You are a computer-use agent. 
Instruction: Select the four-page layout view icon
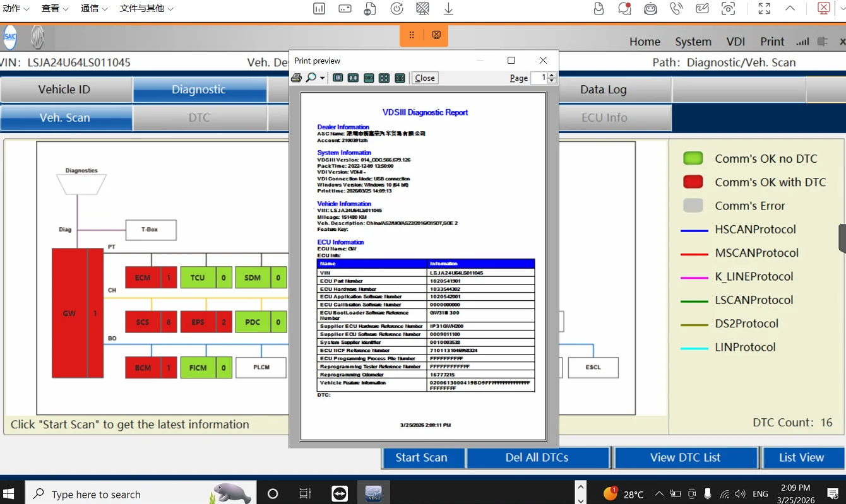pos(384,78)
